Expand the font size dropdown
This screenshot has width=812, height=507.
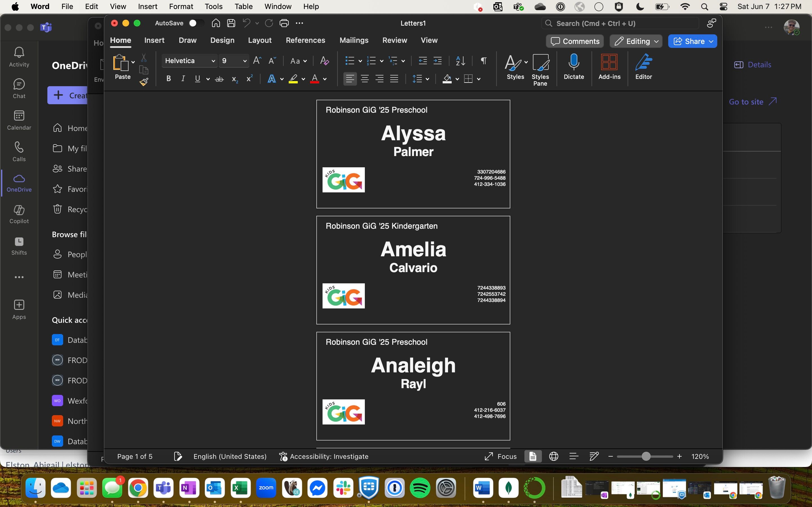click(x=245, y=61)
